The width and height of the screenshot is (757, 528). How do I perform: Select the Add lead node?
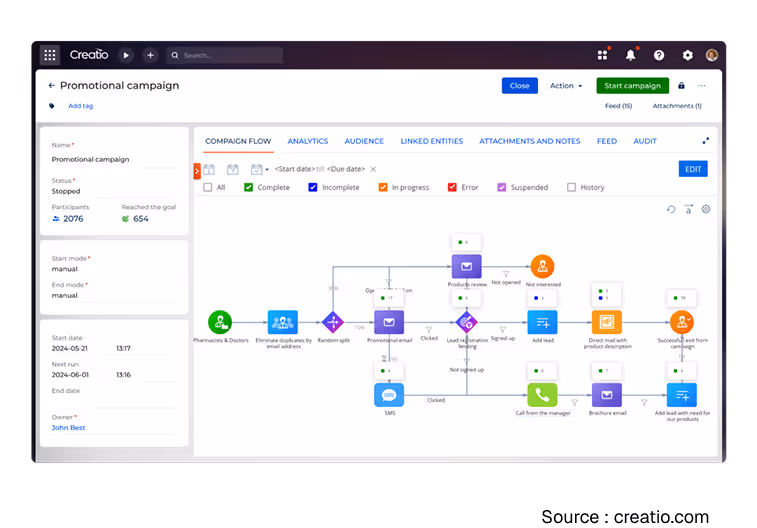[x=543, y=322]
